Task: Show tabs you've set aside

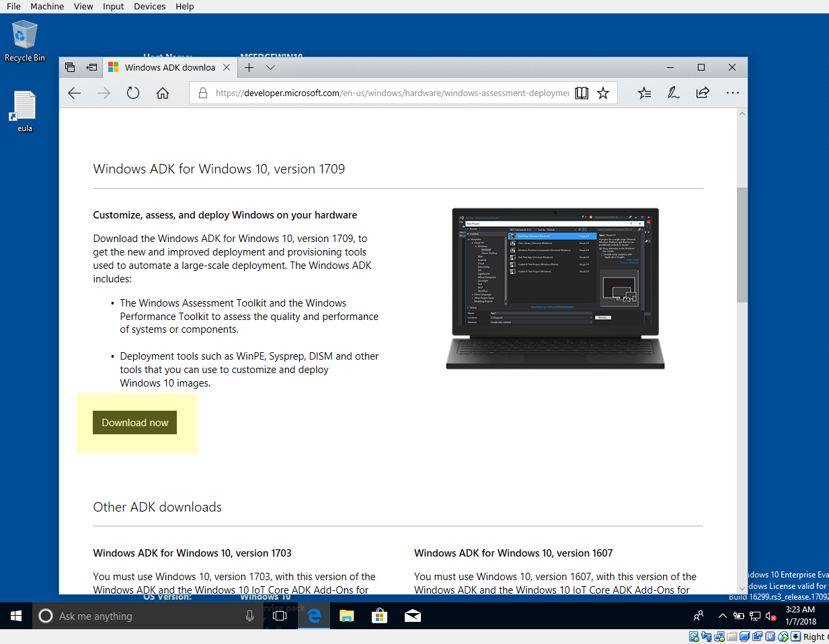Action: (70, 67)
